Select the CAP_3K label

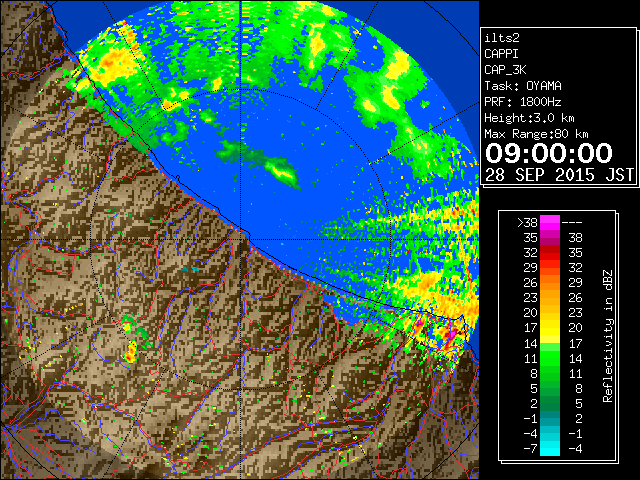click(505, 70)
